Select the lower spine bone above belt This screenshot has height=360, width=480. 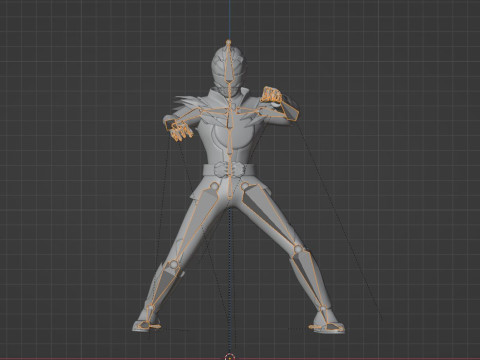pyautogui.click(x=230, y=141)
